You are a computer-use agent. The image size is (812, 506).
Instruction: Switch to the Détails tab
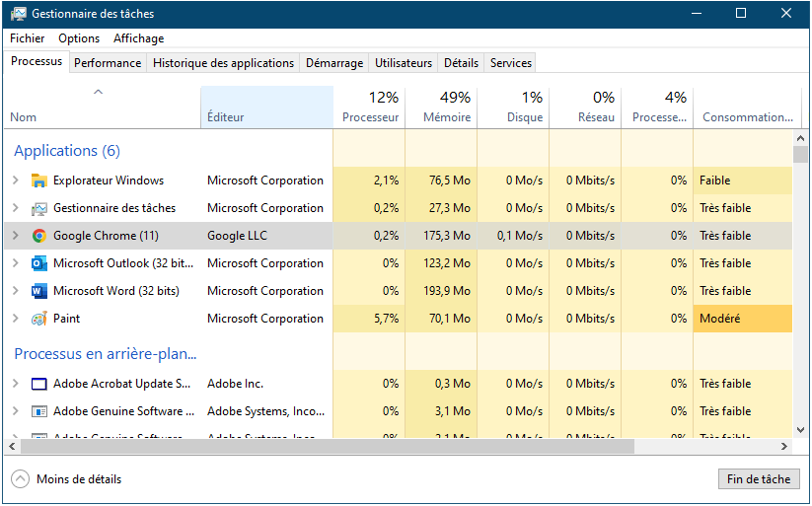461,63
